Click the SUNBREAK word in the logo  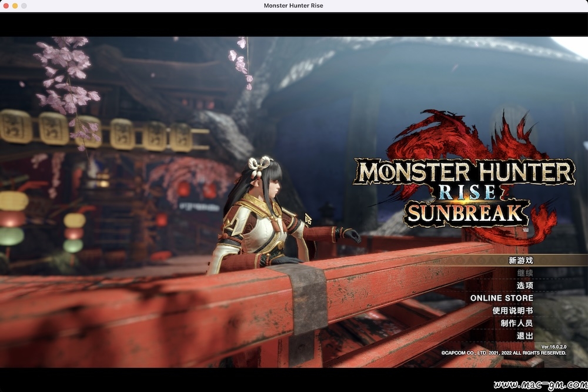(465, 213)
